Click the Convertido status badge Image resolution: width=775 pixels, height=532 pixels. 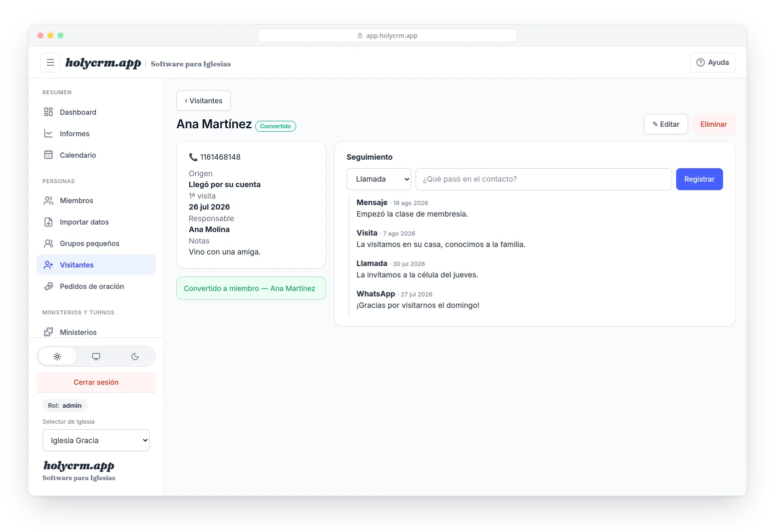(276, 126)
